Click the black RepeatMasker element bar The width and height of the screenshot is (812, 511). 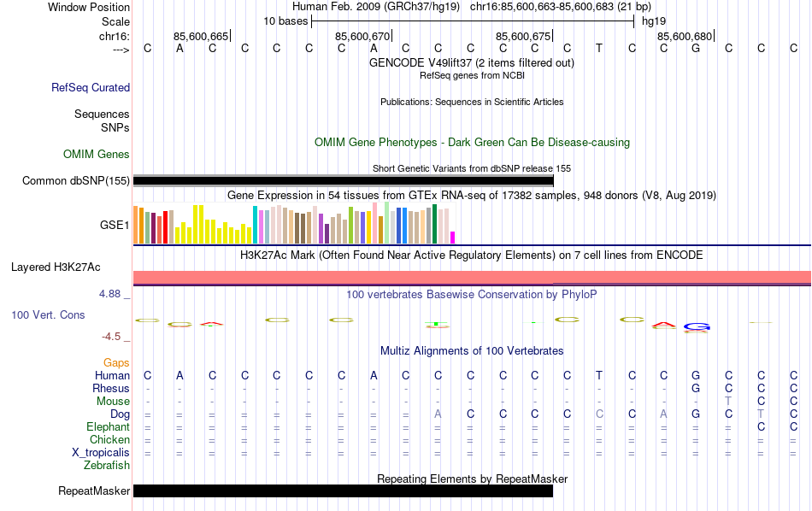[343, 490]
